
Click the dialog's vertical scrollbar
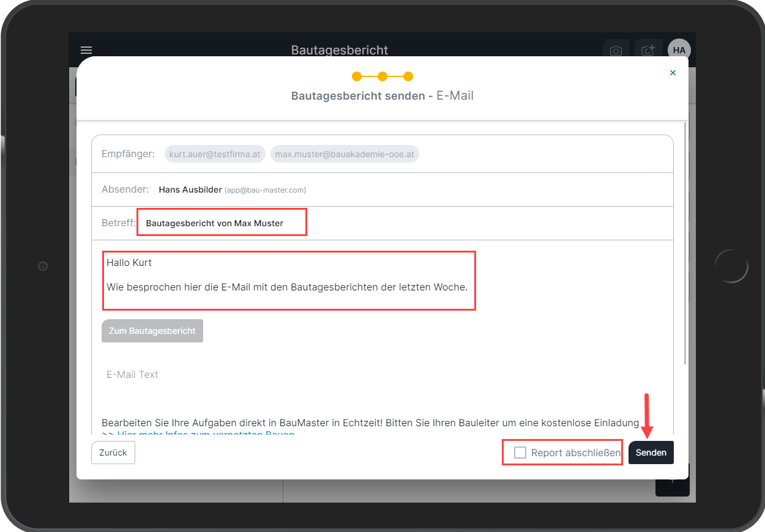[685, 243]
